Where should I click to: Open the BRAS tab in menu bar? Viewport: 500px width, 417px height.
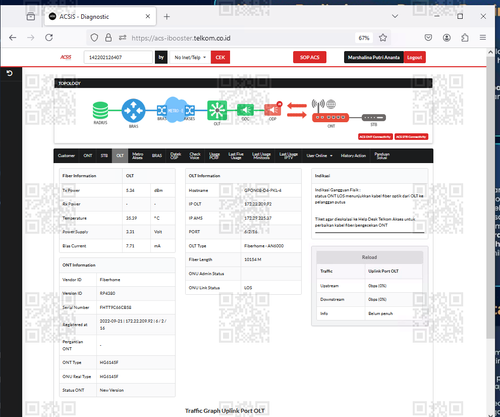click(157, 156)
